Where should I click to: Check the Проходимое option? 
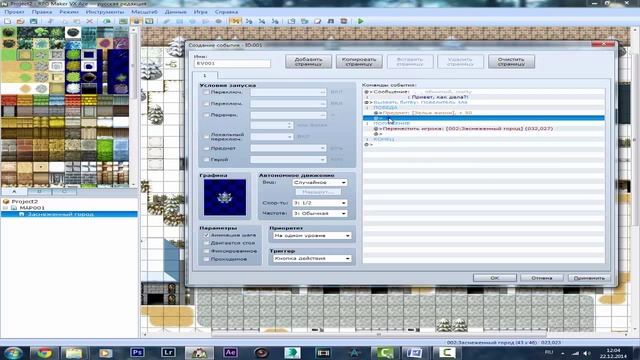(206, 259)
